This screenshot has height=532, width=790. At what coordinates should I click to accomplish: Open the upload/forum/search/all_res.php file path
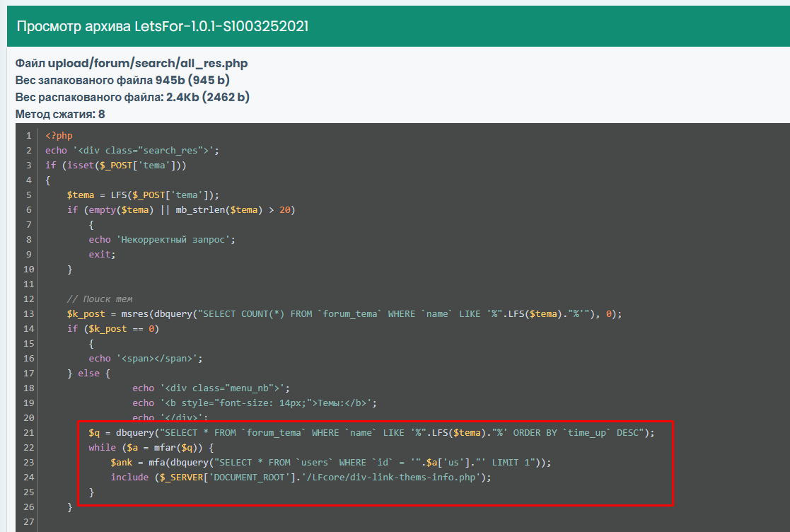(x=148, y=64)
